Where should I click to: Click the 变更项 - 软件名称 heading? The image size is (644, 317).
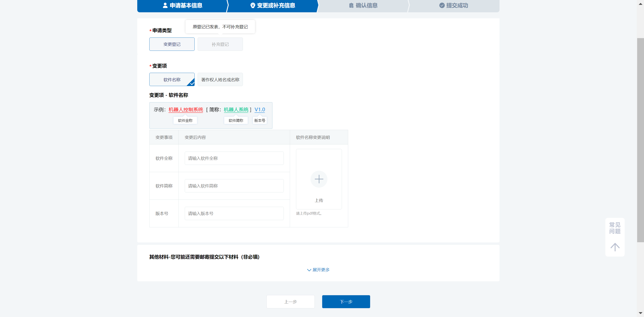tap(168, 95)
